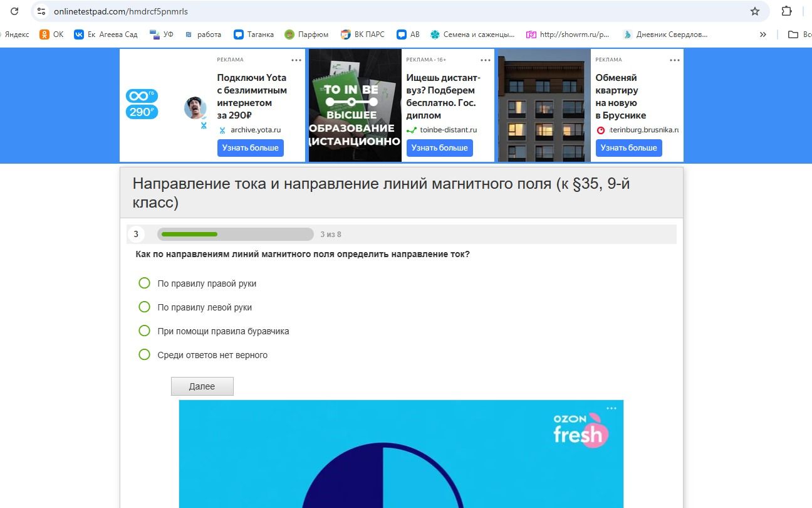
Task: Click question number 3 badge
Action: point(136,234)
